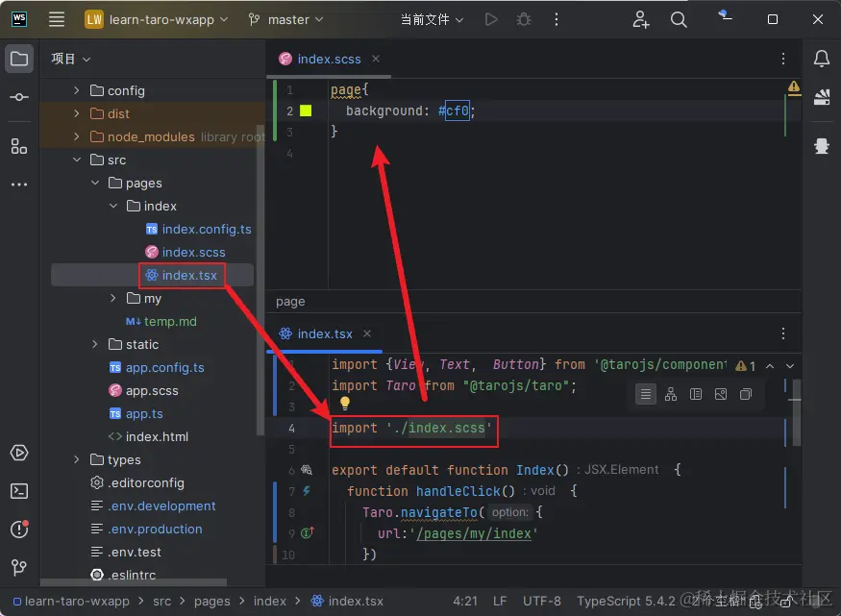The width and height of the screenshot is (841, 616).
Task: Jump to next highlighted error arrow down
Action: (x=790, y=366)
